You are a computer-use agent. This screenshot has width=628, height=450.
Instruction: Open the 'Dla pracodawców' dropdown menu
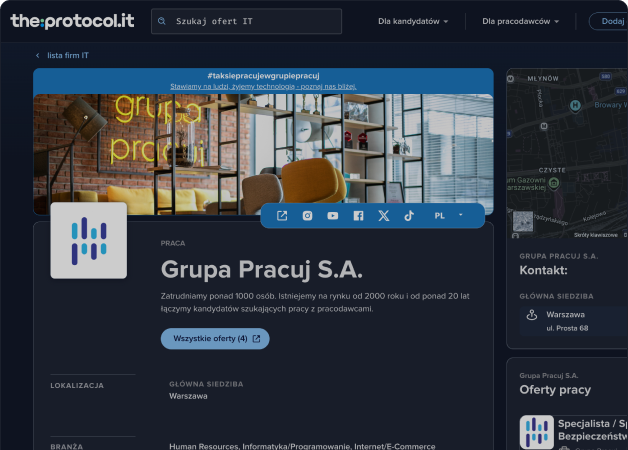point(520,21)
